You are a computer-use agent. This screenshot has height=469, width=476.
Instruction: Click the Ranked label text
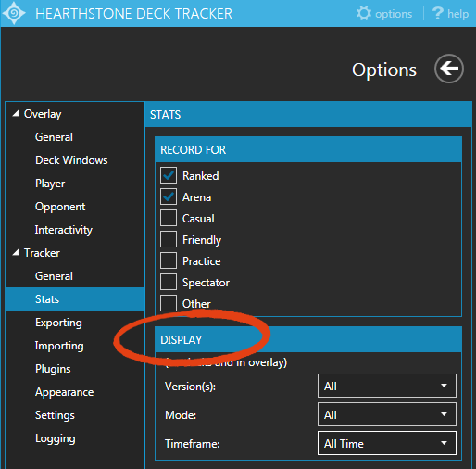pyautogui.click(x=201, y=176)
